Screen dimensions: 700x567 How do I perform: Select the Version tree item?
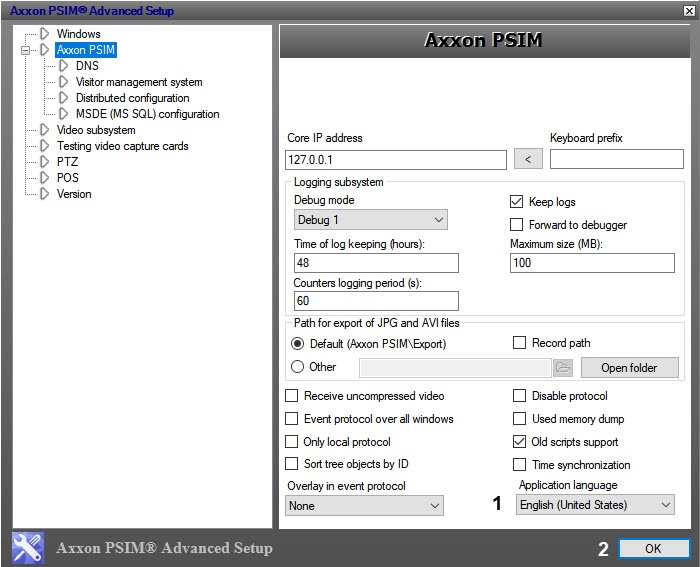(x=74, y=194)
